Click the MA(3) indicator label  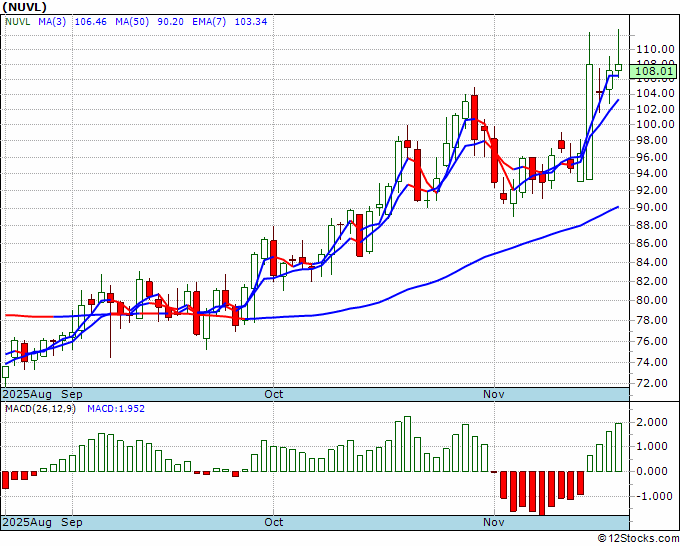click(x=52, y=22)
